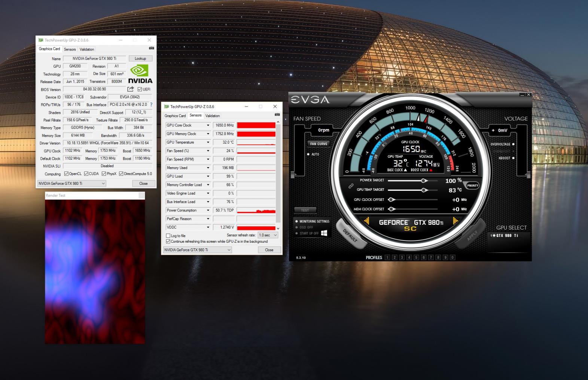The width and height of the screenshot is (588, 380).
Task: Select EVGA profile slot 8
Action: 438,257
